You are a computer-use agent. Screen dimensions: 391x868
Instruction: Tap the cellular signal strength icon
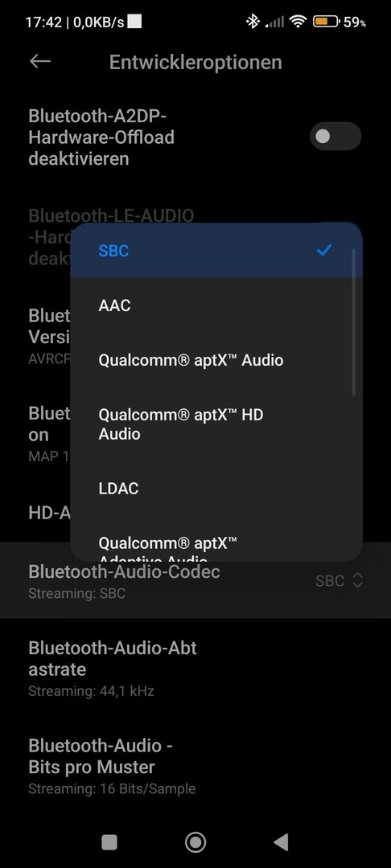(x=274, y=23)
